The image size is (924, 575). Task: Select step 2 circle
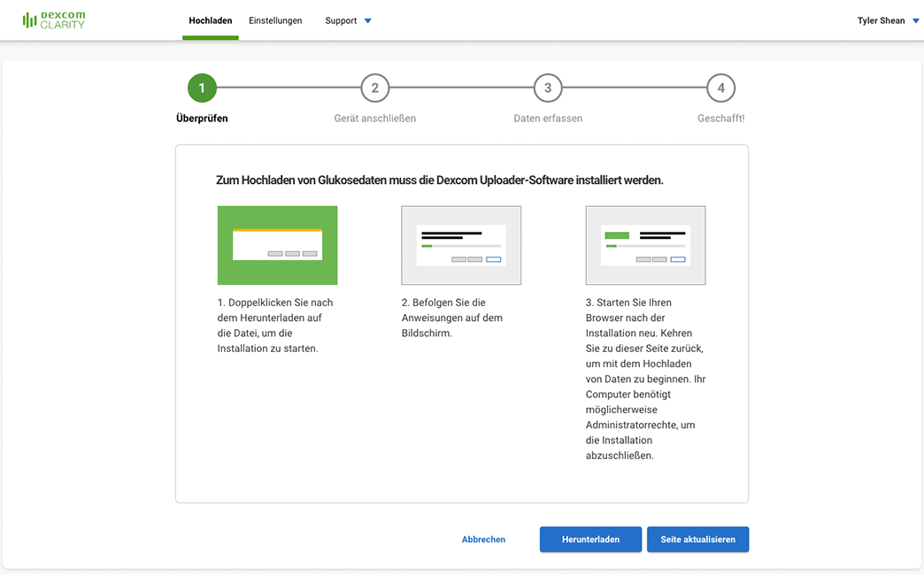pos(374,88)
